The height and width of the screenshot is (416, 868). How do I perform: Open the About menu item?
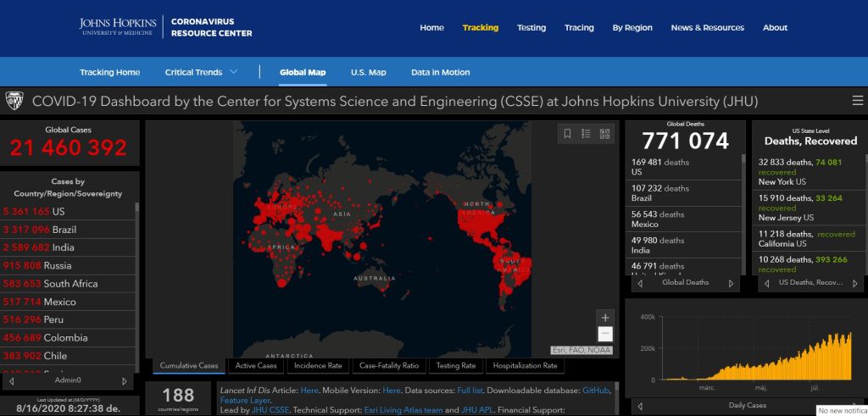(x=775, y=28)
